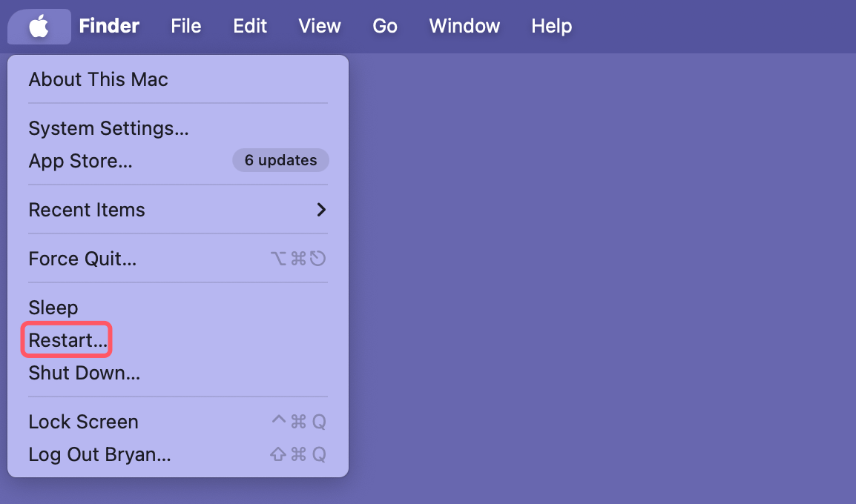The height and width of the screenshot is (504, 856).
Task: Open the Edit menu in menu bar
Action: point(250,27)
